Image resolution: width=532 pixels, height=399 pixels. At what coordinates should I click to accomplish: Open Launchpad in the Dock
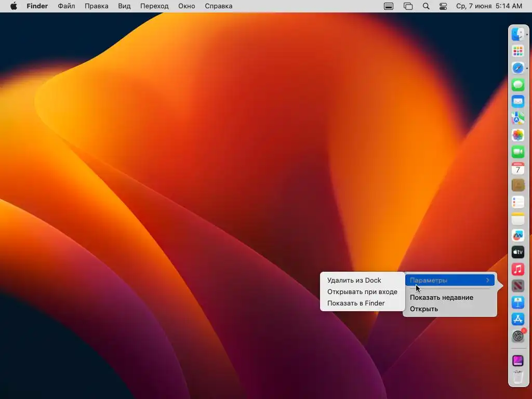point(518,51)
